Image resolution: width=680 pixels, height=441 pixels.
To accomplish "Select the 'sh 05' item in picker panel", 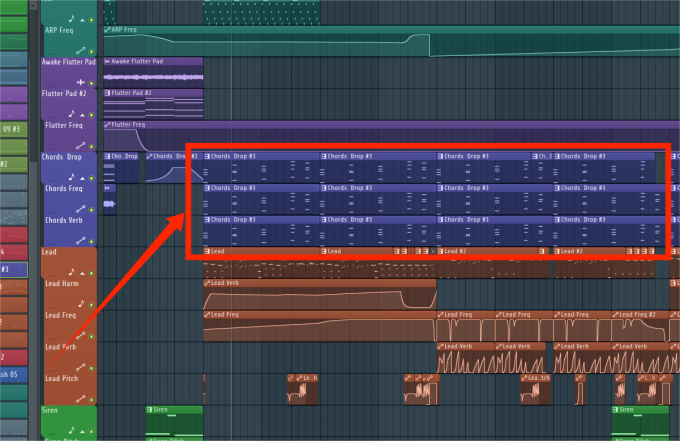I will [14, 375].
